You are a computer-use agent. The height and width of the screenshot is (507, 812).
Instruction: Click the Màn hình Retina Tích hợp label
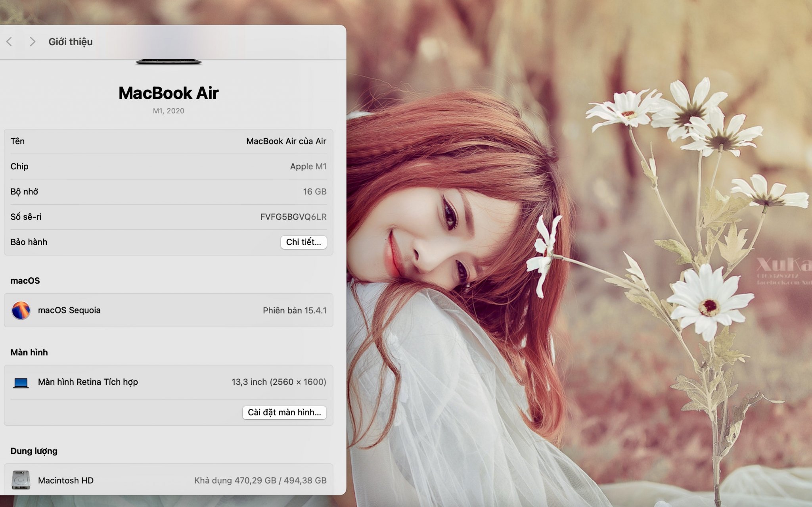[88, 382]
